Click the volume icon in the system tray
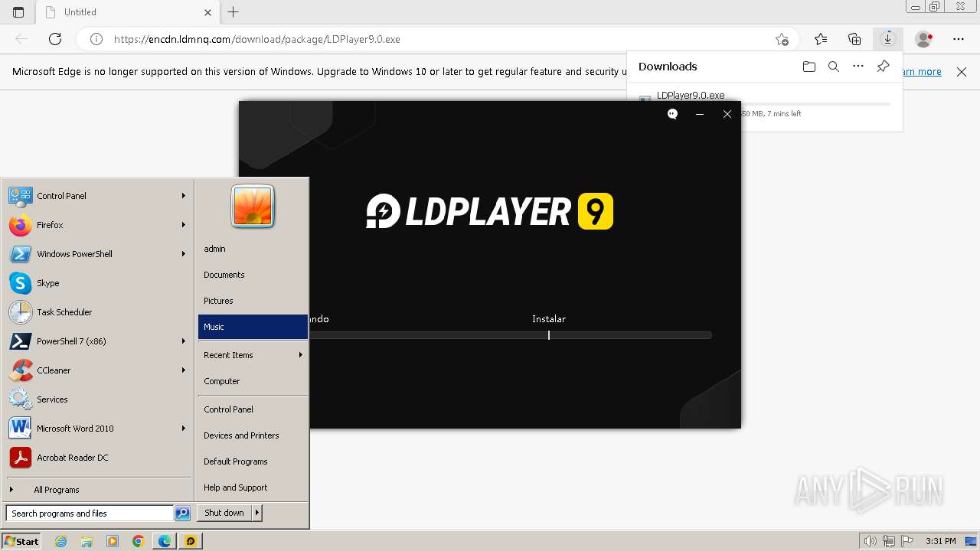 click(871, 541)
